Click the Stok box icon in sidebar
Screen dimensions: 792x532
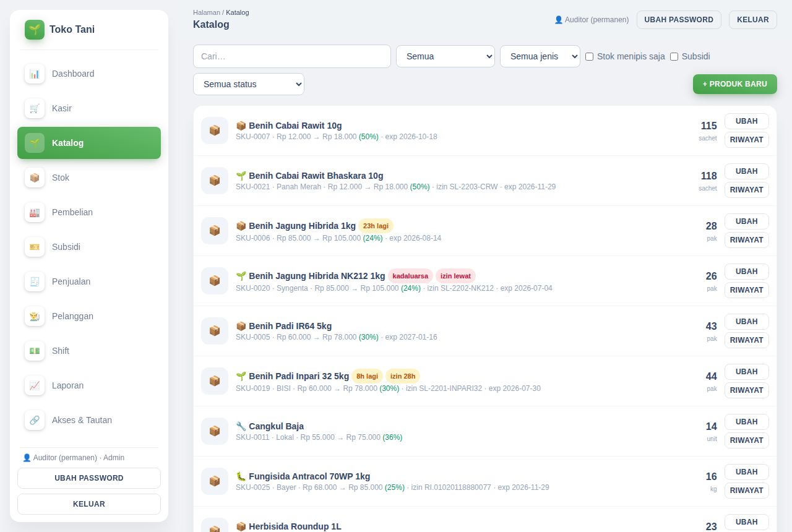(35, 178)
